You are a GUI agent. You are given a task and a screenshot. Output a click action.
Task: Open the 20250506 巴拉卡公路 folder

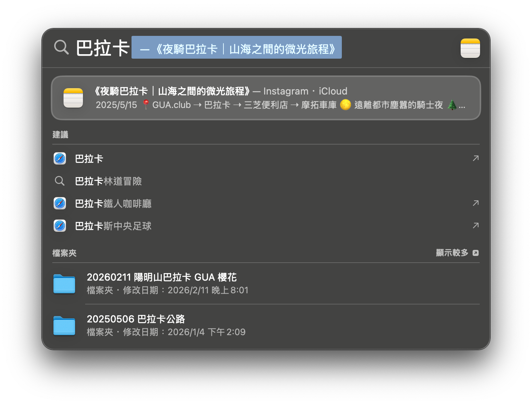[x=136, y=319]
